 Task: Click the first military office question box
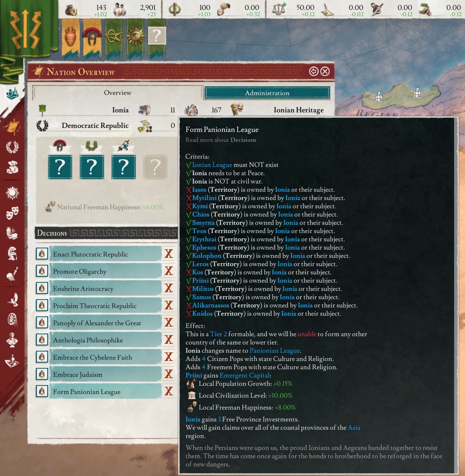pos(59,167)
